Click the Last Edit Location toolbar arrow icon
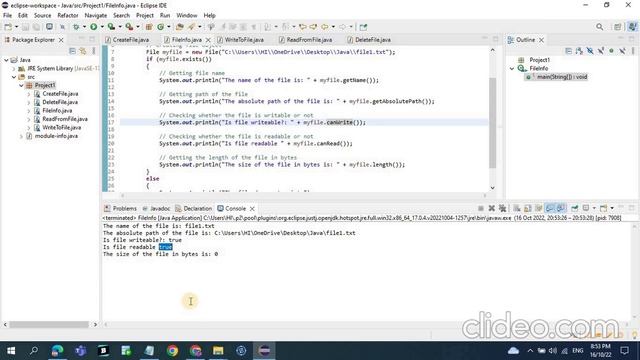The height and width of the screenshot is (360, 640). tap(302, 27)
